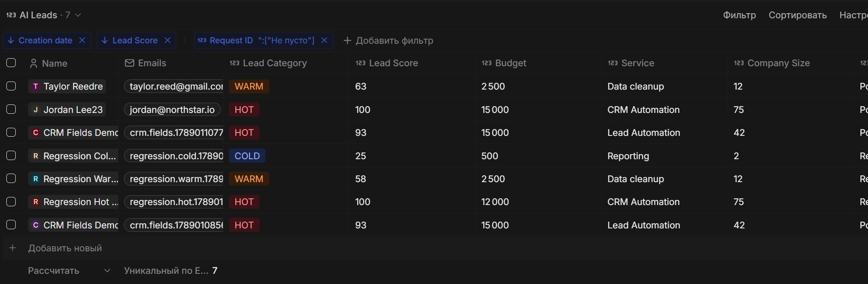The image size is (868, 284).
Task: Expand the AI Leads view dropdown chevron
Action: coord(78,15)
